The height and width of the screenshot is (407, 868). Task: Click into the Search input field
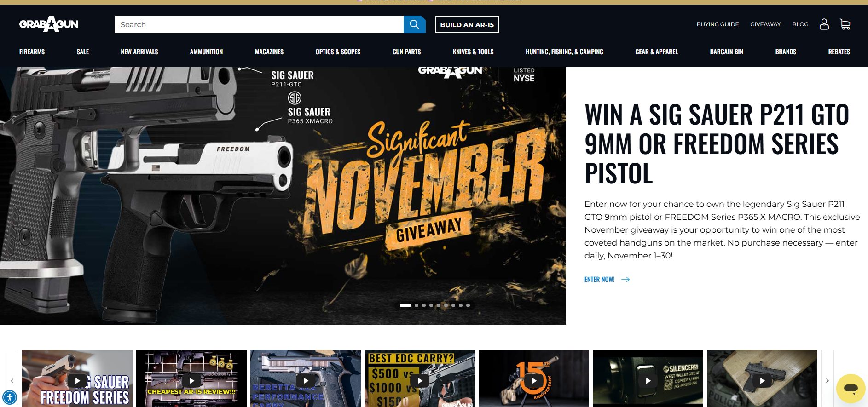click(x=259, y=24)
